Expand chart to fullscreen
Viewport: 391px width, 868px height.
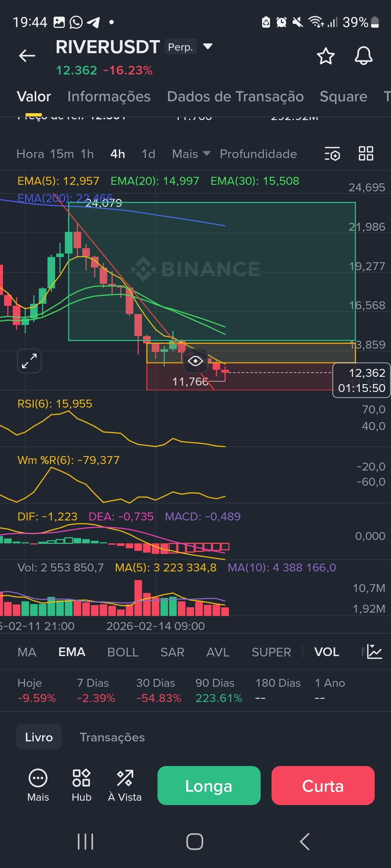(x=29, y=361)
